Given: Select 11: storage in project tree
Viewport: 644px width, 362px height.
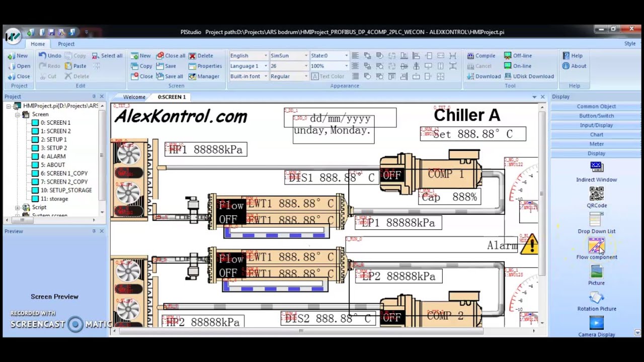Looking at the screenshot, I should 50,199.
